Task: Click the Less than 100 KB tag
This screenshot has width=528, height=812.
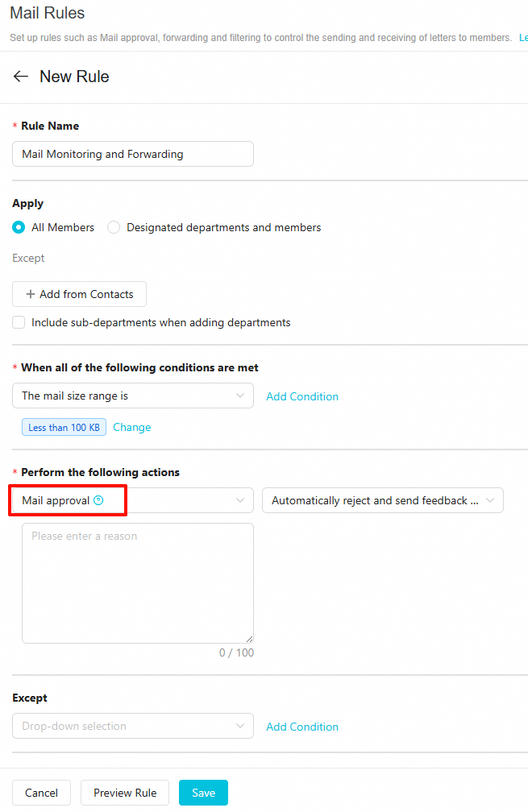Action: (64, 427)
